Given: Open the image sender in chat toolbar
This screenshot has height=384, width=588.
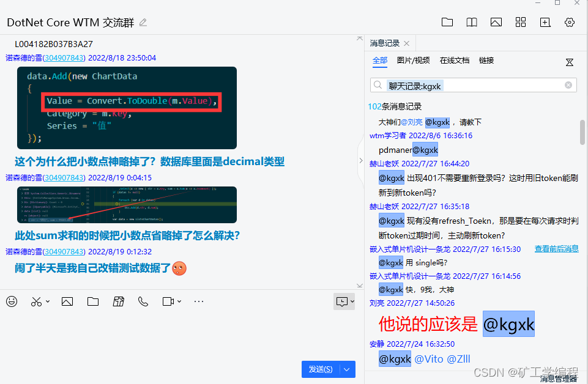Looking at the screenshot, I should tap(67, 301).
